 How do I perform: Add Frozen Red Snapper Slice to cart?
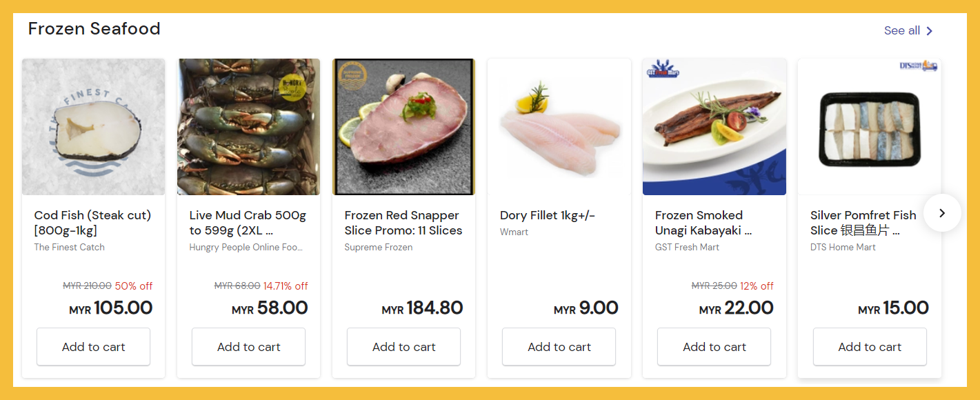403,347
